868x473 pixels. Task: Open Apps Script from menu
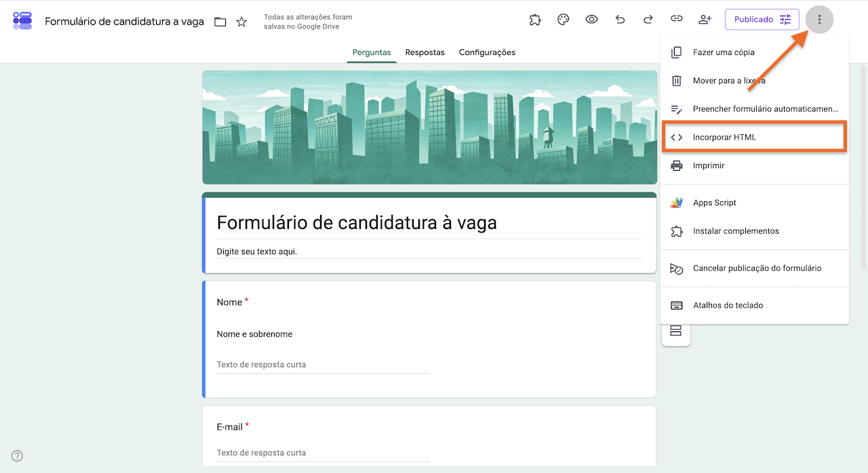point(754,203)
